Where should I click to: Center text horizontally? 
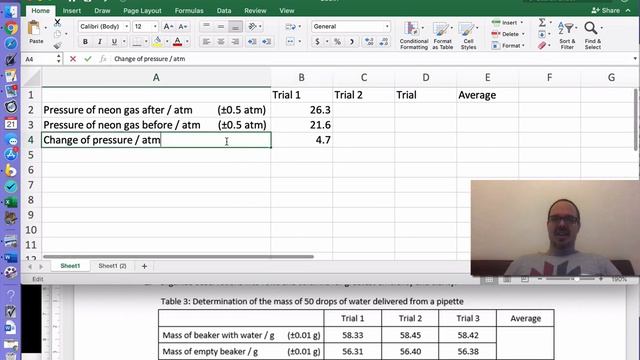[221, 41]
